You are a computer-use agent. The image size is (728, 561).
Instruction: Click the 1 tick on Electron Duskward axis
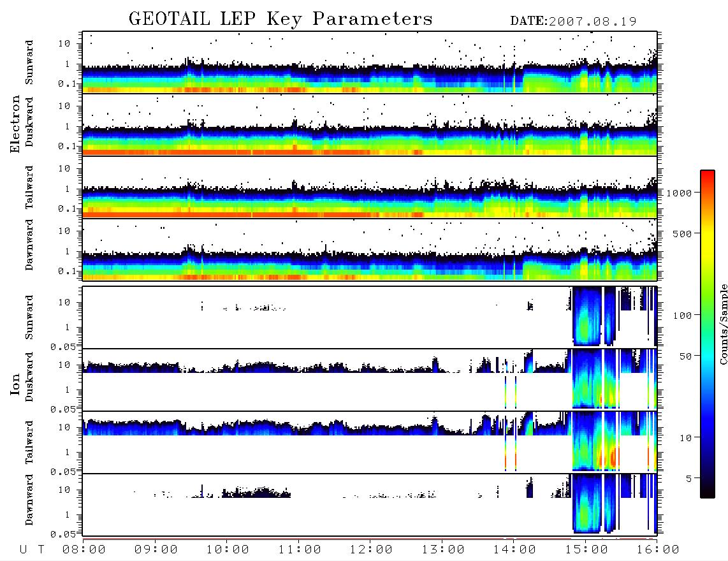pos(68,126)
